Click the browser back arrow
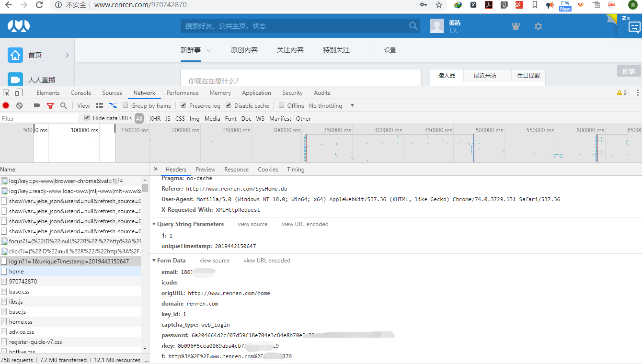The height and width of the screenshot is (364, 642). (8, 5)
